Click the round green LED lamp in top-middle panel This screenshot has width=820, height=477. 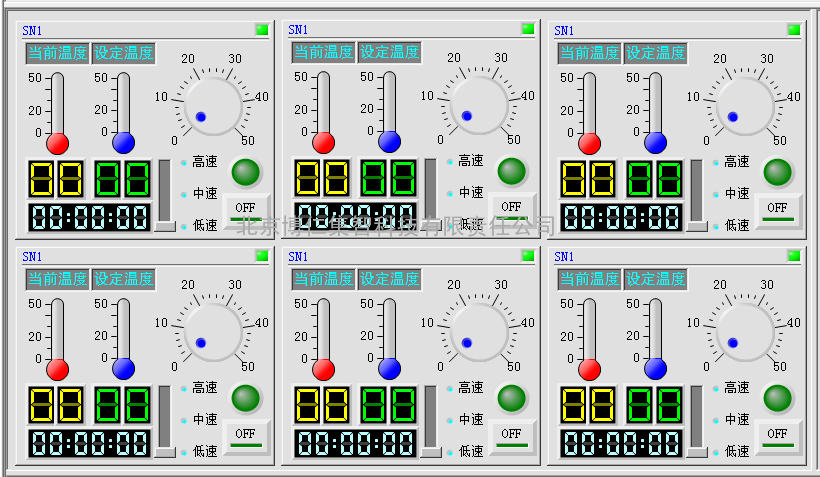point(511,171)
